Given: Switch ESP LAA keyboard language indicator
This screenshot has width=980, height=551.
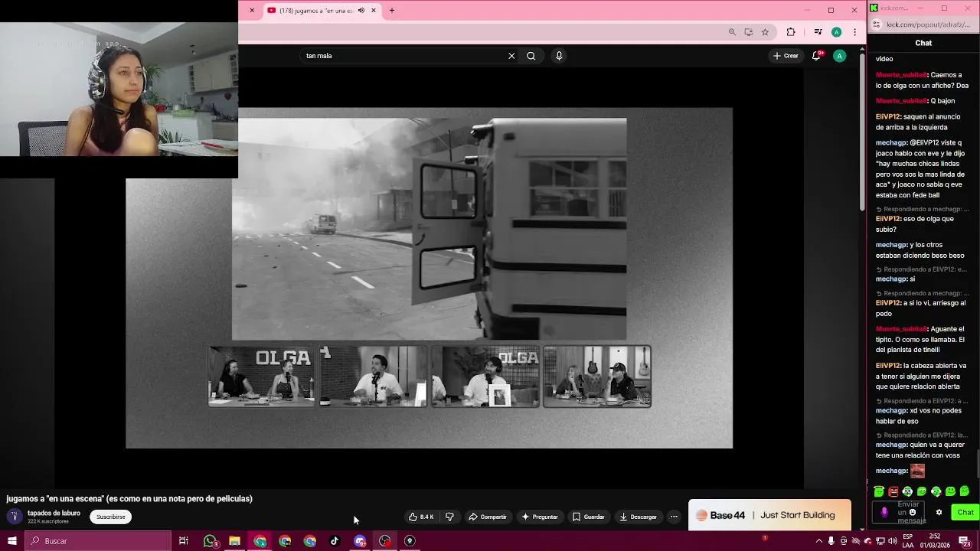Looking at the screenshot, I should tap(908, 541).
